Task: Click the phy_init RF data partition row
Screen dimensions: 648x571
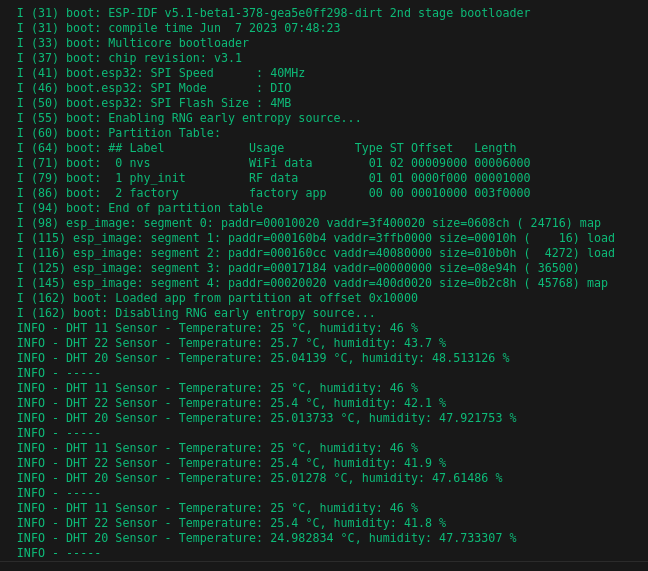Action: pyautogui.click(x=274, y=178)
